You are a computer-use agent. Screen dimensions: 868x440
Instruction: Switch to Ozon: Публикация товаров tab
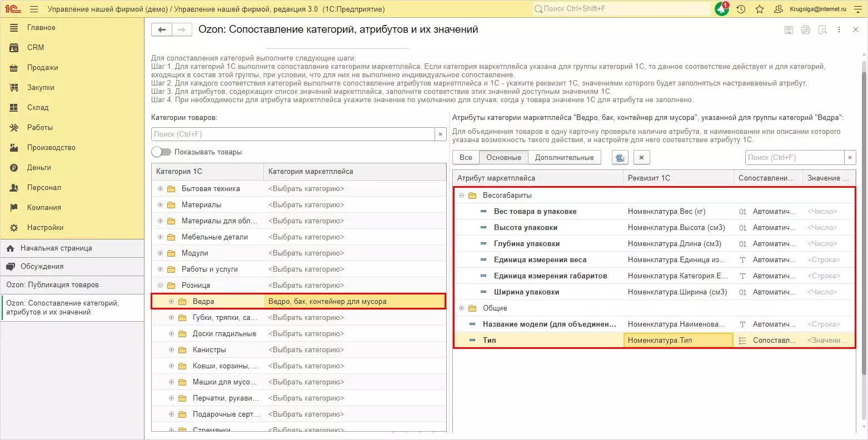click(x=72, y=285)
